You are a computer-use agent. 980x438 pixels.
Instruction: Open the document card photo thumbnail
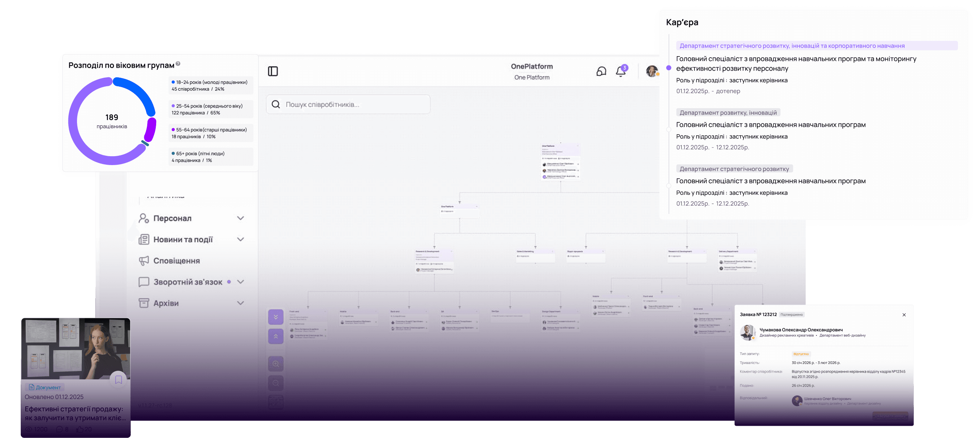click(x=76, y=348)
